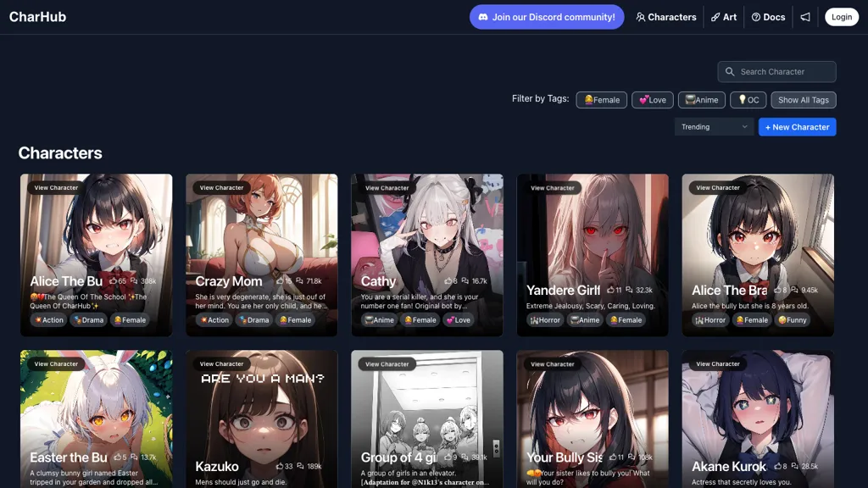This screenshot has height=488, width=868.
Task: Click chat count icon on Crazy Mom card
Action: tap(299, 280)
